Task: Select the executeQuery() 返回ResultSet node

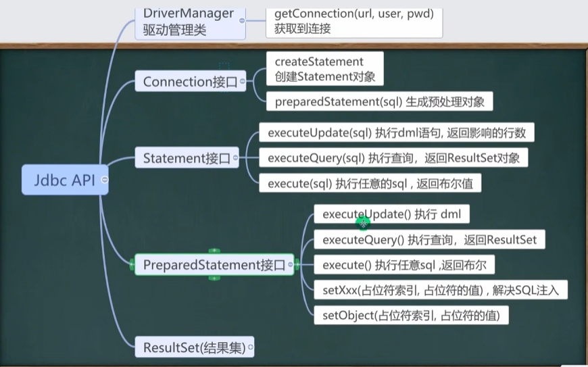Action: pos(429,239)
